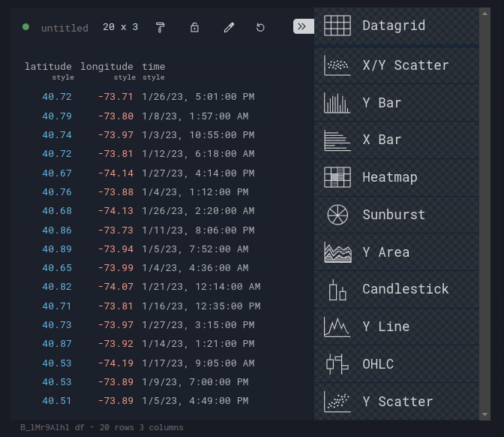
Task: Pick the Candlestick chart icon
Action: [337, 290]
